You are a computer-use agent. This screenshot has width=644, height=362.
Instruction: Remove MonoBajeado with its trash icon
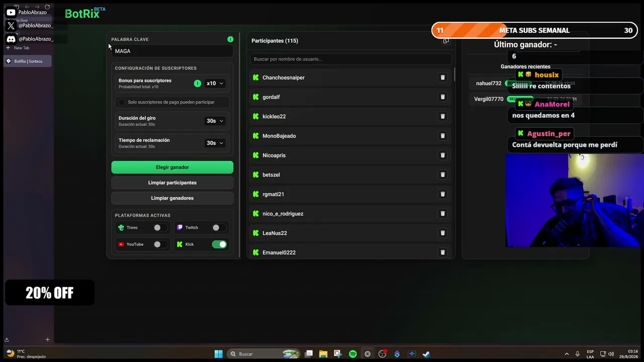pyautogui.click(x=443, y=136)
